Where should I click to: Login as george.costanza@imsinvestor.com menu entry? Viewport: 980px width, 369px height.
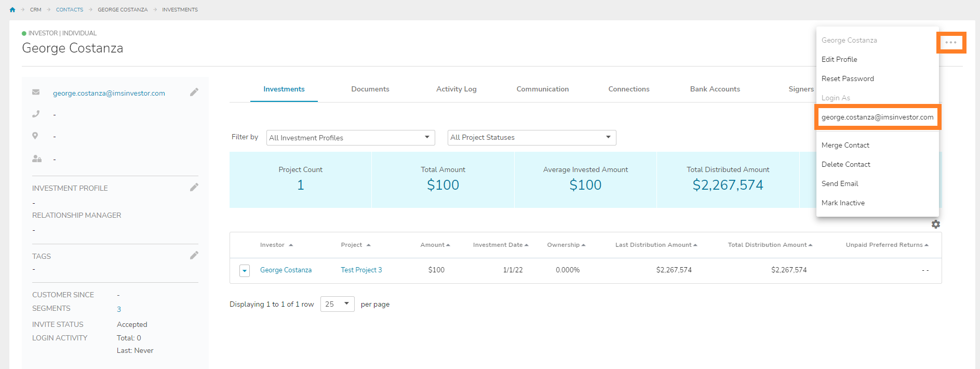click(x=878, y=117)
